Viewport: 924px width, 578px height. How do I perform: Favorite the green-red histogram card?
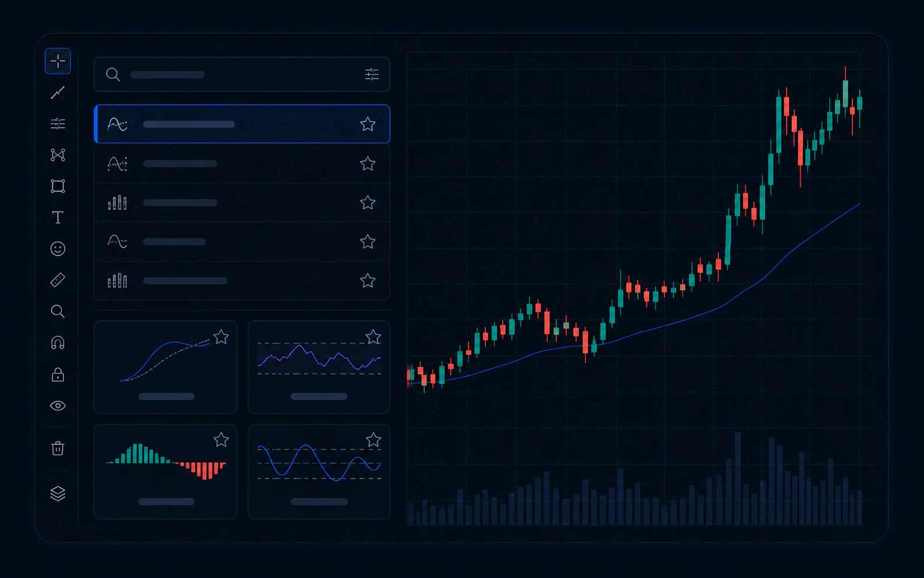[x=221, y=440]
